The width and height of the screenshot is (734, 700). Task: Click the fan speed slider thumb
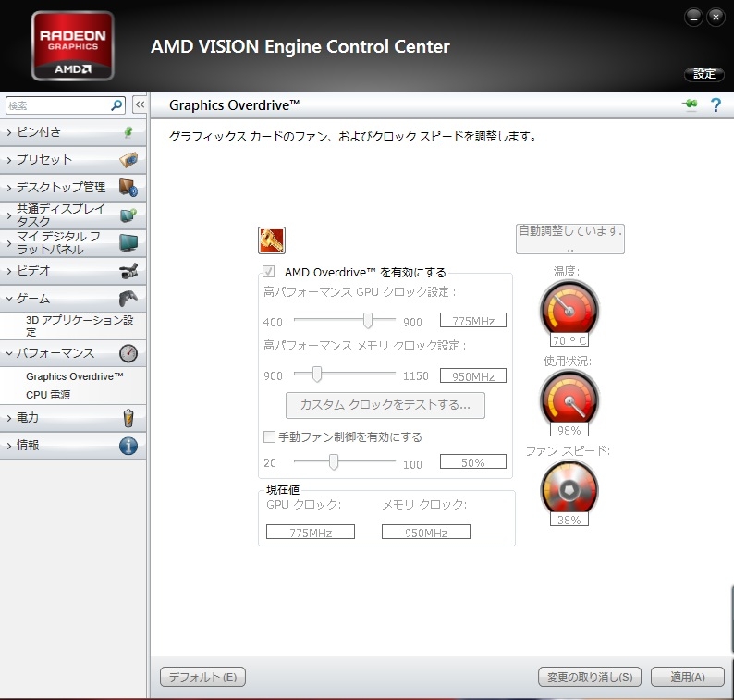tap(334, 461)
